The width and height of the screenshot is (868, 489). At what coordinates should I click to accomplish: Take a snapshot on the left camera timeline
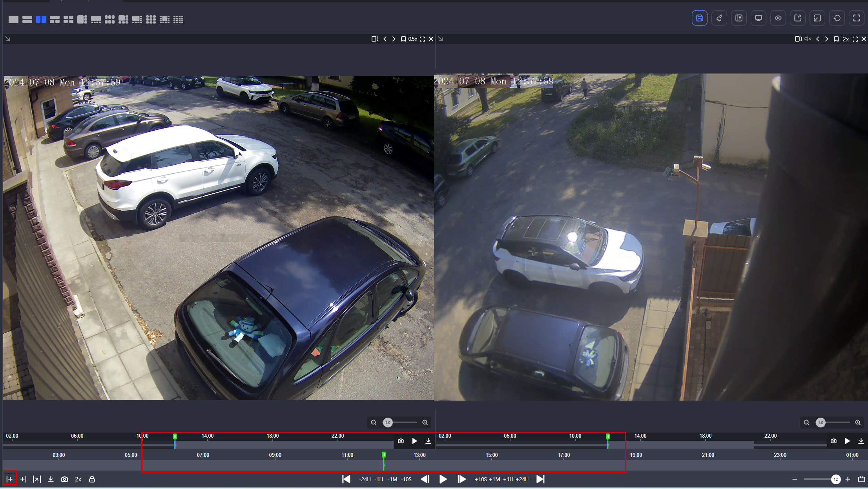pyautogui.click(x=401, y=441)
